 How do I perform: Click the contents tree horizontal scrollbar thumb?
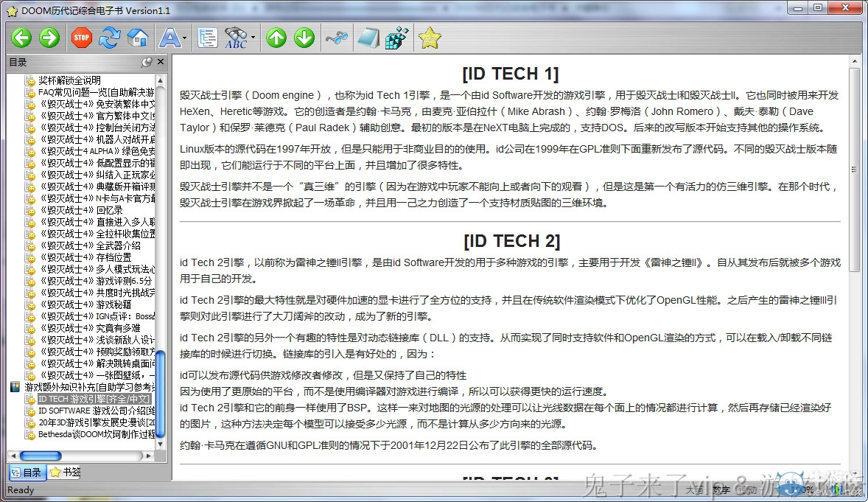tap(41, 456)
